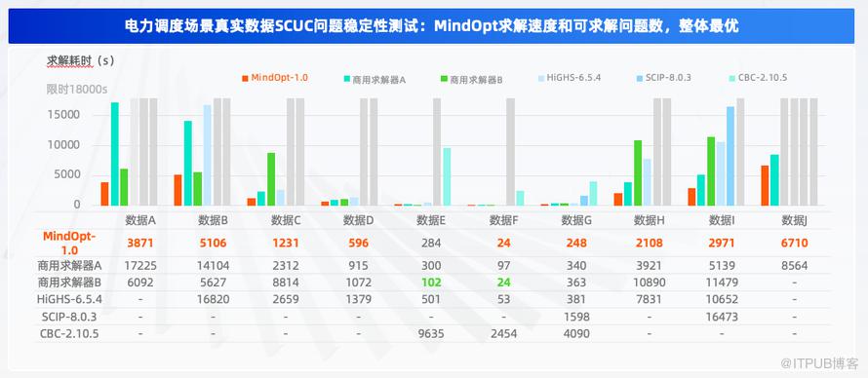
Task: Click the green 102 cell value
Action: 431,283
